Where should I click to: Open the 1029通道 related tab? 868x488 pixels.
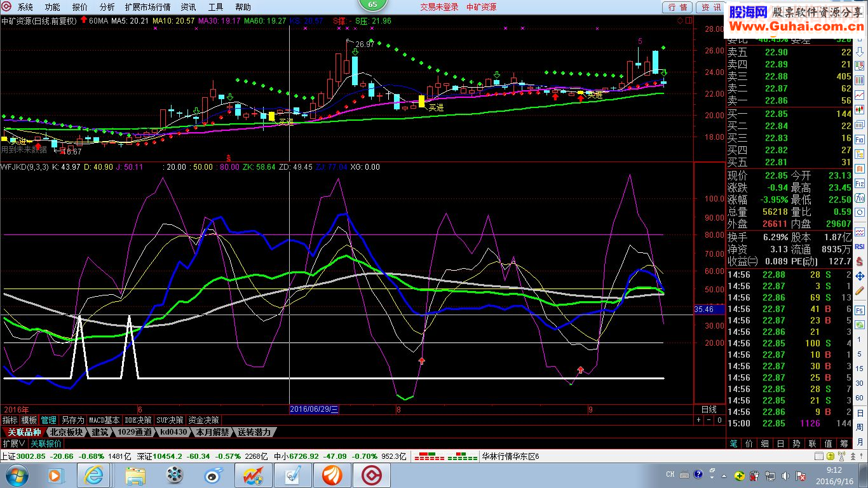tap(135, 432)
